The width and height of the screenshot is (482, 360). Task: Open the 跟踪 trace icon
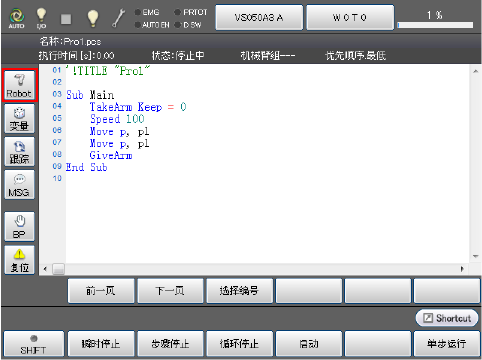pyautogui.click(x=19, y=152)
